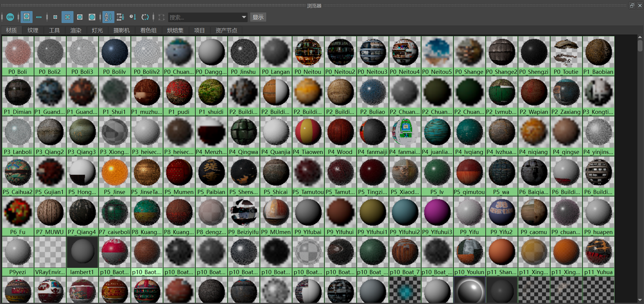Select the 灯光 tab
This screenshot has width=644, height=304.
97,30
